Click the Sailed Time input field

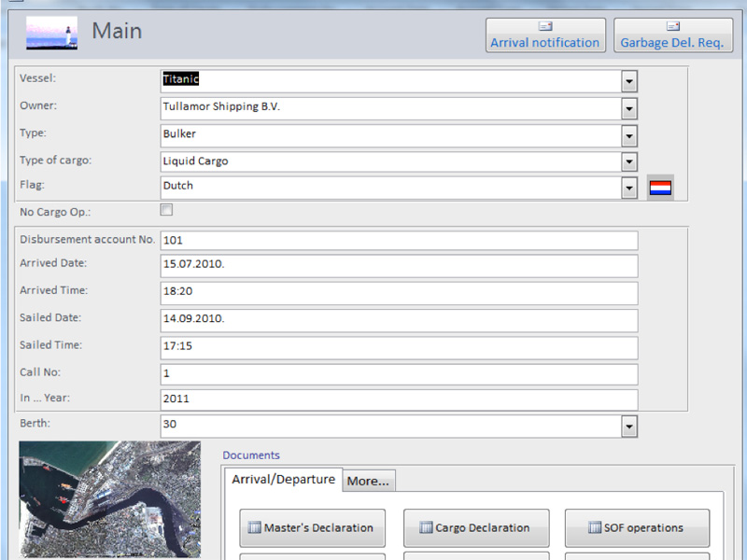399,346
